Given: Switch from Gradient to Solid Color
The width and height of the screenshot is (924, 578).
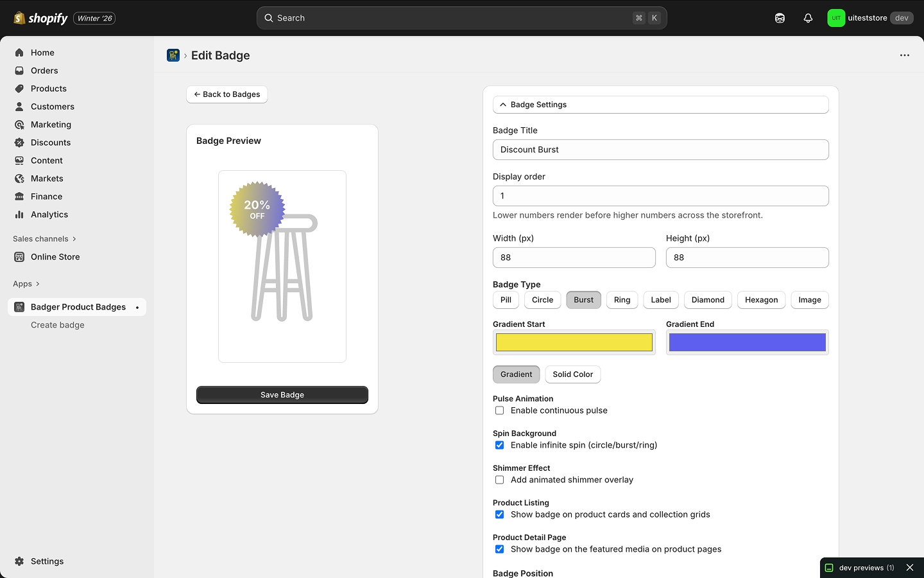Looking at the screenshot, I should (x=572, y=374).
